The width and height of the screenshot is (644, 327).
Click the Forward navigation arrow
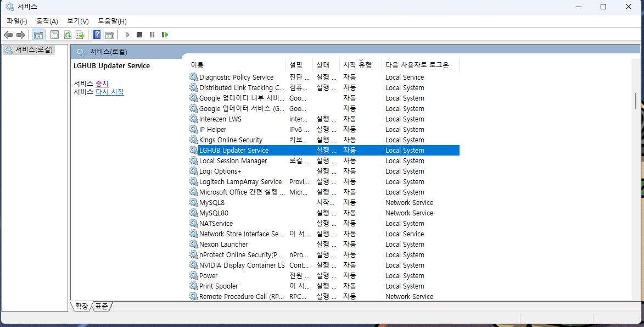(x=21, y=34)
